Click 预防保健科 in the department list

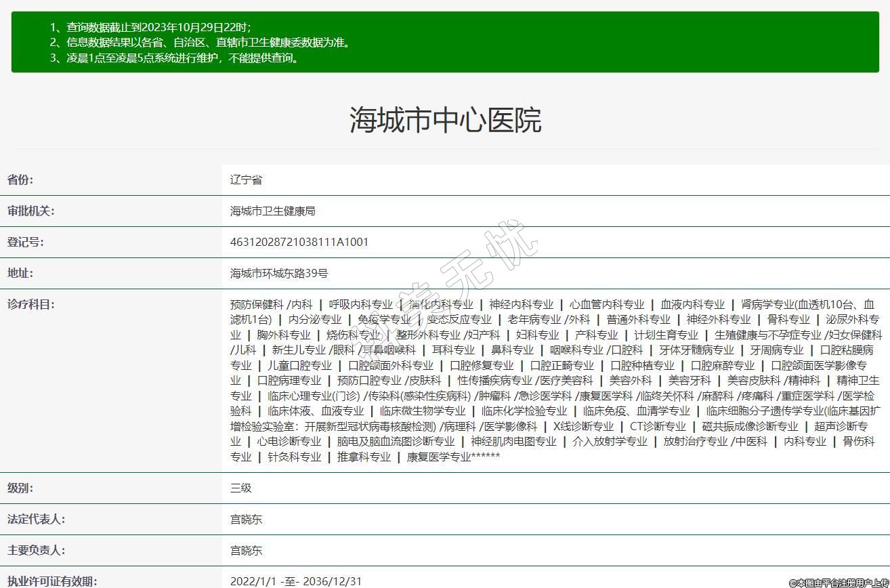click(257, 304)
